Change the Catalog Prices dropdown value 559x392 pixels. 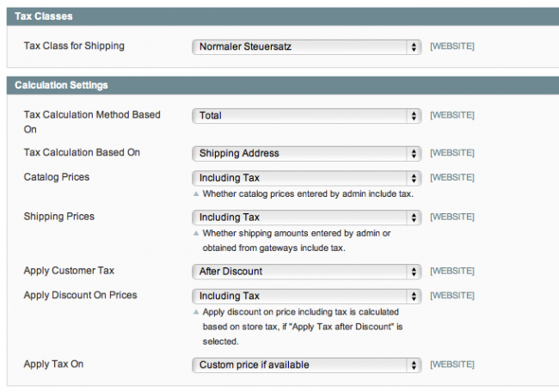(306, 178)
